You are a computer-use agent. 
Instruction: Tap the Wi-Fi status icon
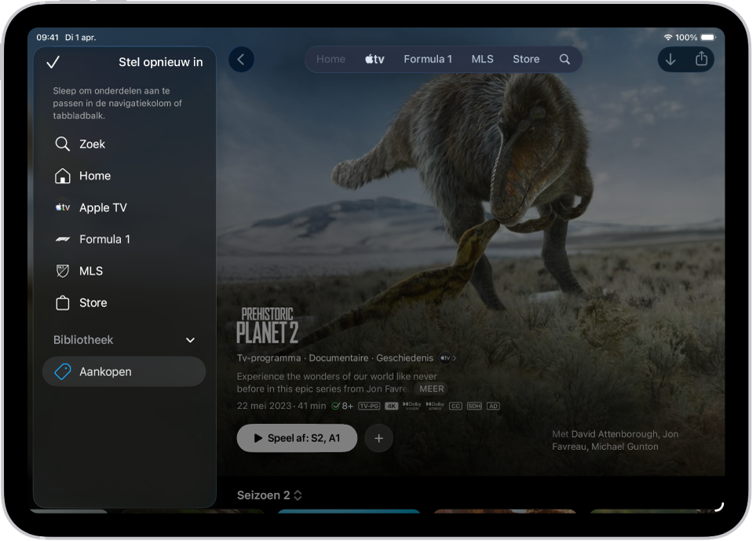pos(668,37)
